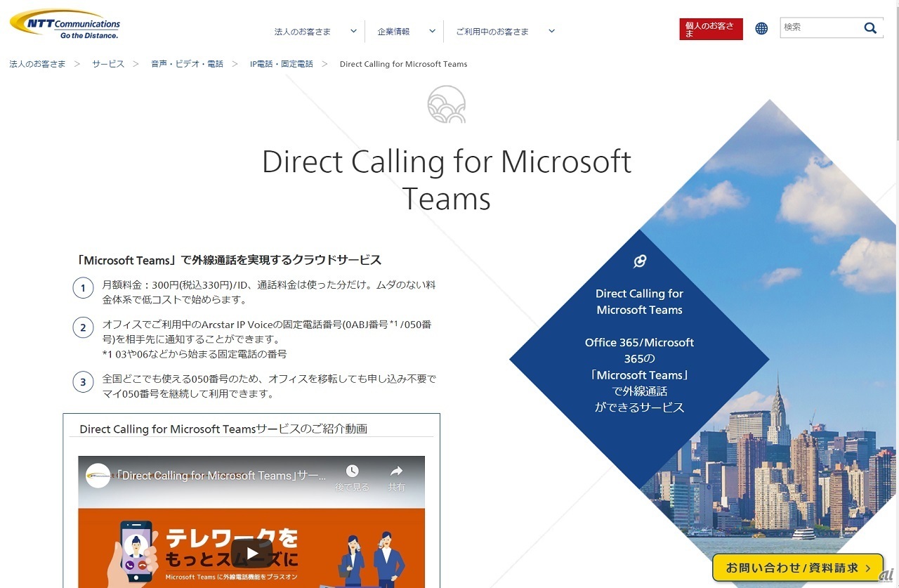Click the NTT channel avatar in video
This screenshot has width=899, height=588.
tap(98, 476)
